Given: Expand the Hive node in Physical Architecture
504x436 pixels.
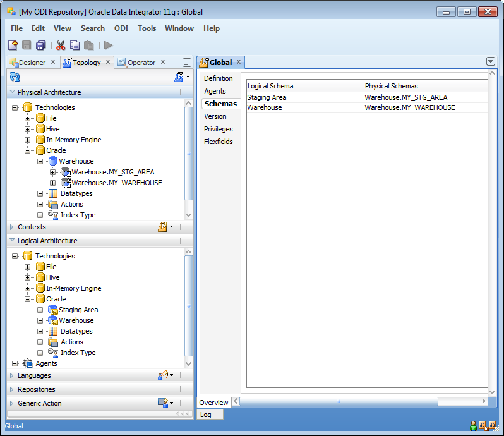Looking at the screenshot, I should 28,129.
